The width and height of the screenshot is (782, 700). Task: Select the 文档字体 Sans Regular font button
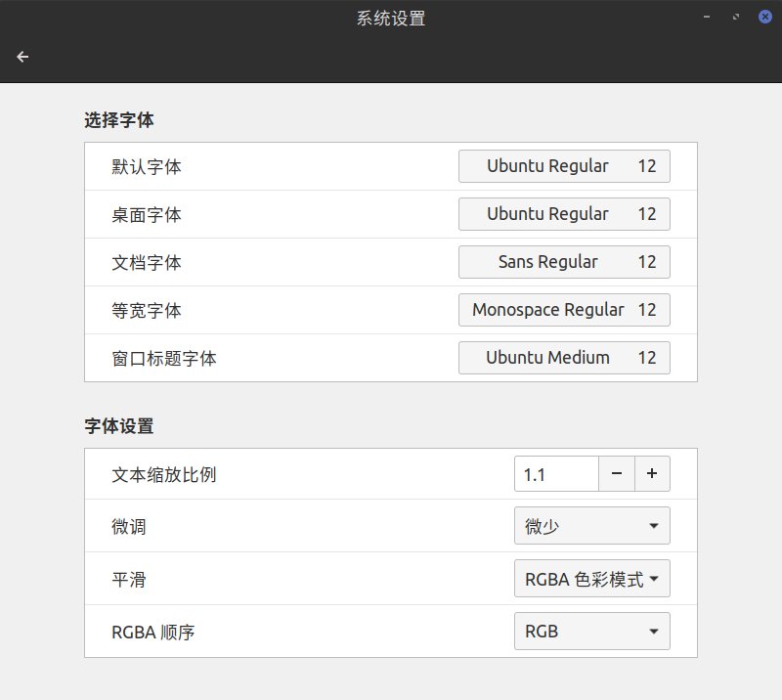pos(564,262)
